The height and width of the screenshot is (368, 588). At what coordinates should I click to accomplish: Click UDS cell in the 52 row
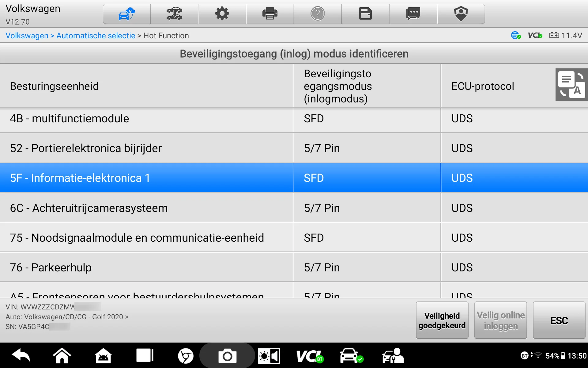tap(514, 148)
